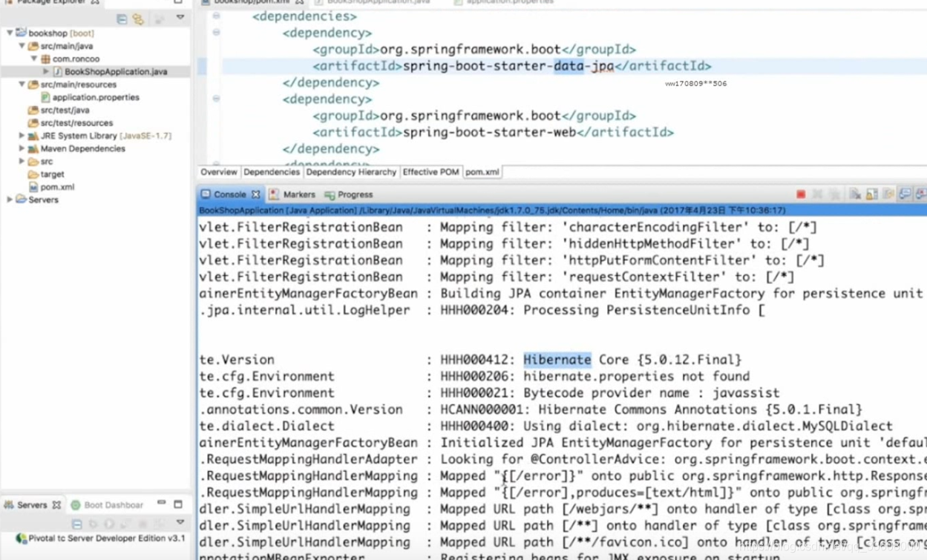
Task: Toggle Link with Editor in Package Explorer
Action: point(138,19)
